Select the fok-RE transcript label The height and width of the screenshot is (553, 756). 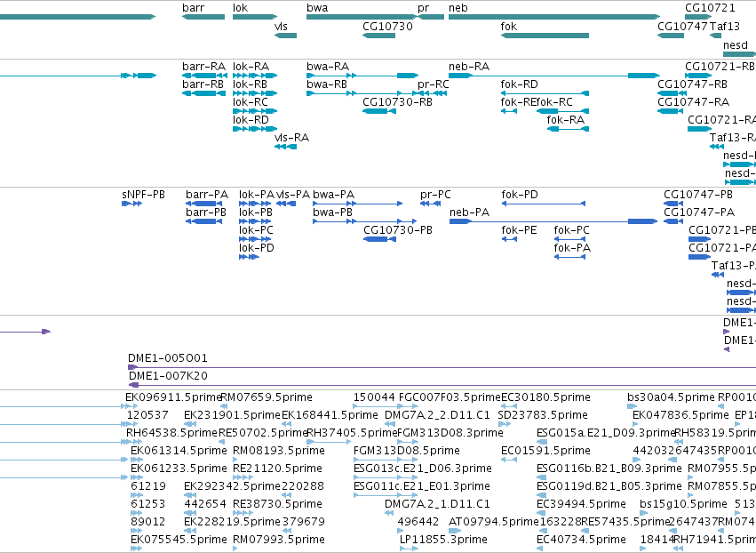518,102
